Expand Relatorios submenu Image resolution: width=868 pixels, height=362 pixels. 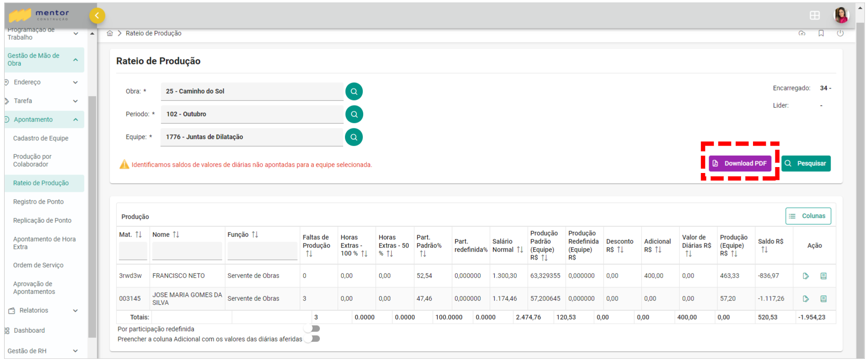tap(75, 310)
